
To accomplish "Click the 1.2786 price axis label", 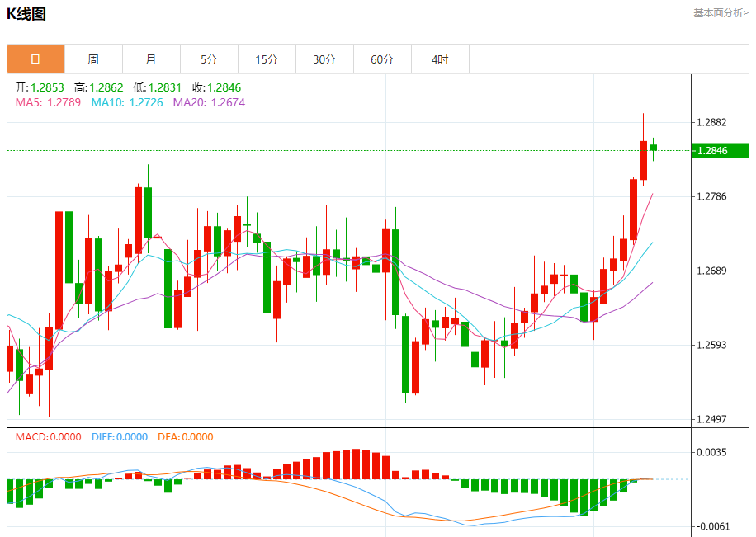I will click(711, 196).
